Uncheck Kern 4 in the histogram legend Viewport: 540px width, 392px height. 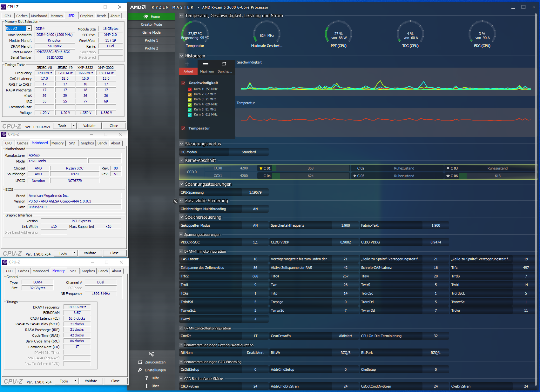click(190, 104)
